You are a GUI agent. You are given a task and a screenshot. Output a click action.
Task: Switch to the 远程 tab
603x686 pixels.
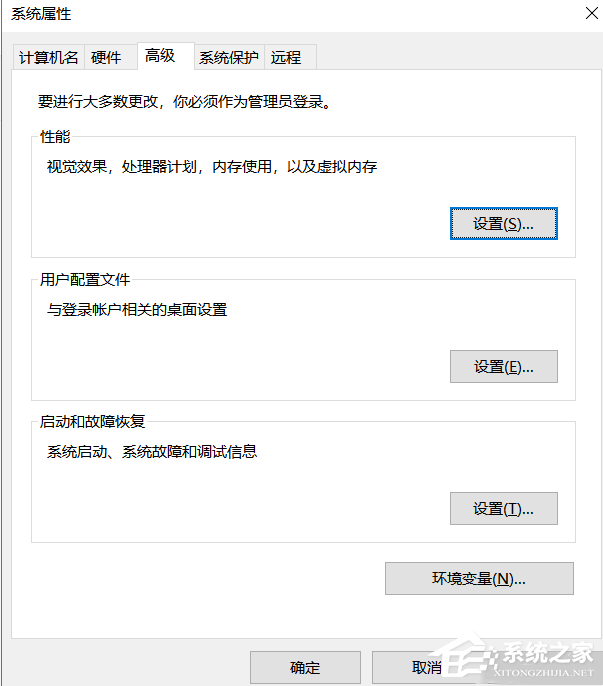(286, 57)
